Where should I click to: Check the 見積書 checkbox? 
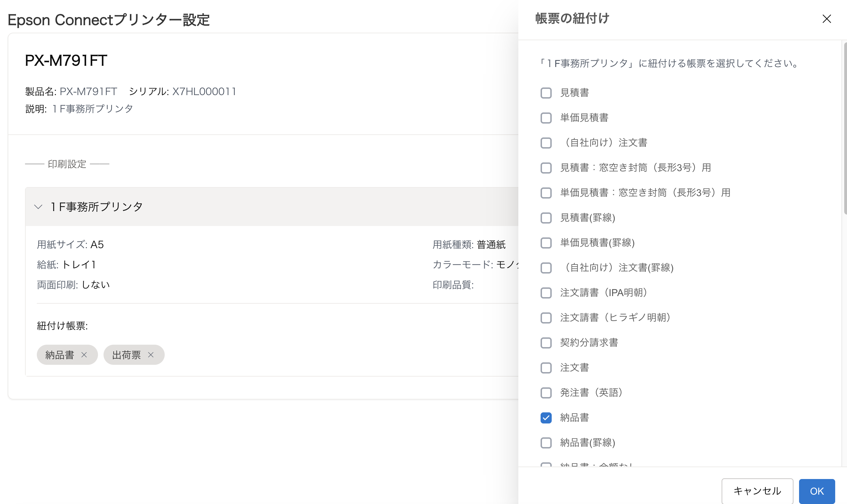coord(546,93)
